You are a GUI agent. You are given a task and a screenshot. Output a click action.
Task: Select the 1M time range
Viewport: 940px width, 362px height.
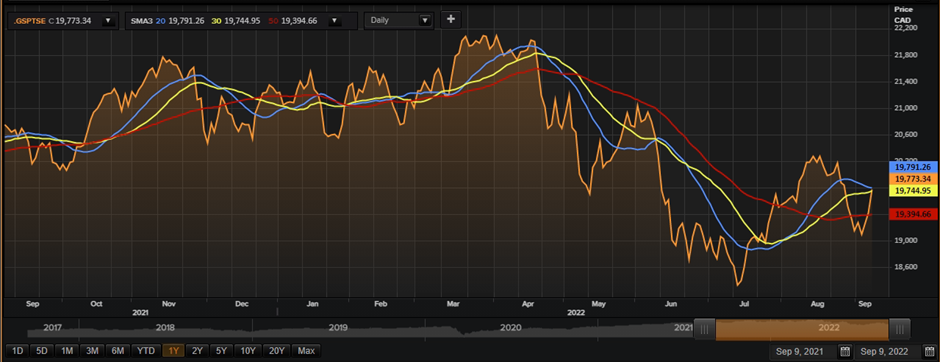click(67, 351)
